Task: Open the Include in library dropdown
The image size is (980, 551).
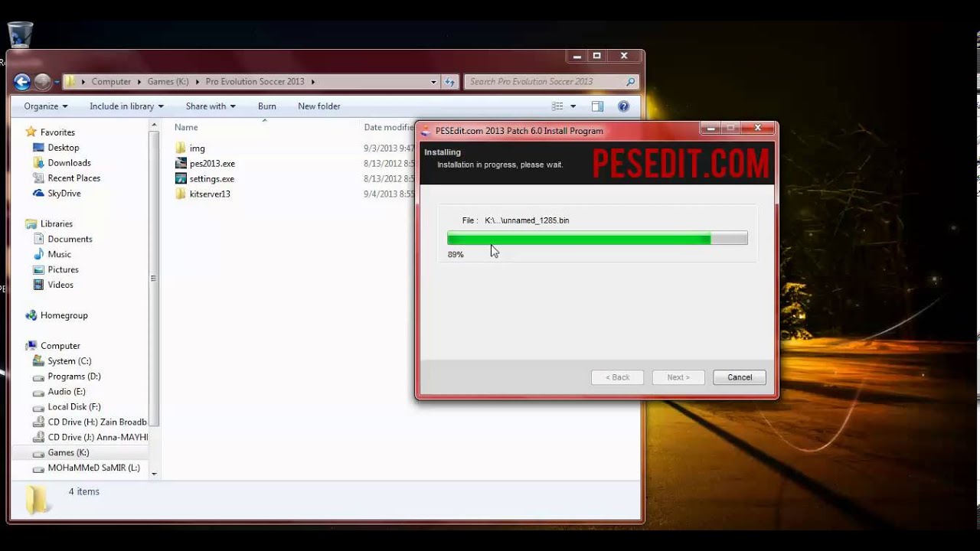Action: click(126, 106)
